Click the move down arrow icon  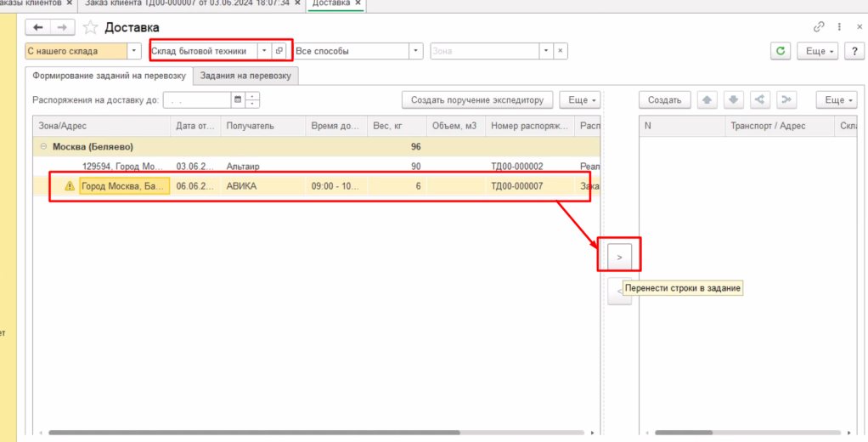(x=733, y=100)
